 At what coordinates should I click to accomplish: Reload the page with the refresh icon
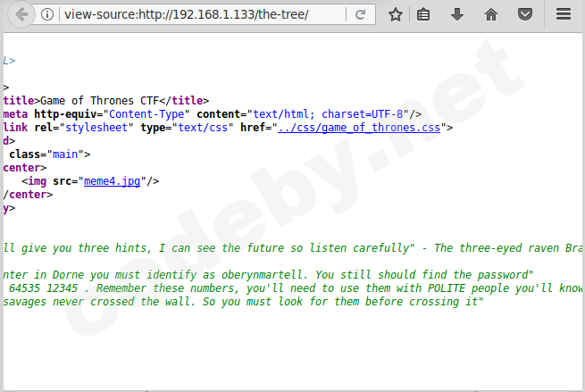point(361,15)
